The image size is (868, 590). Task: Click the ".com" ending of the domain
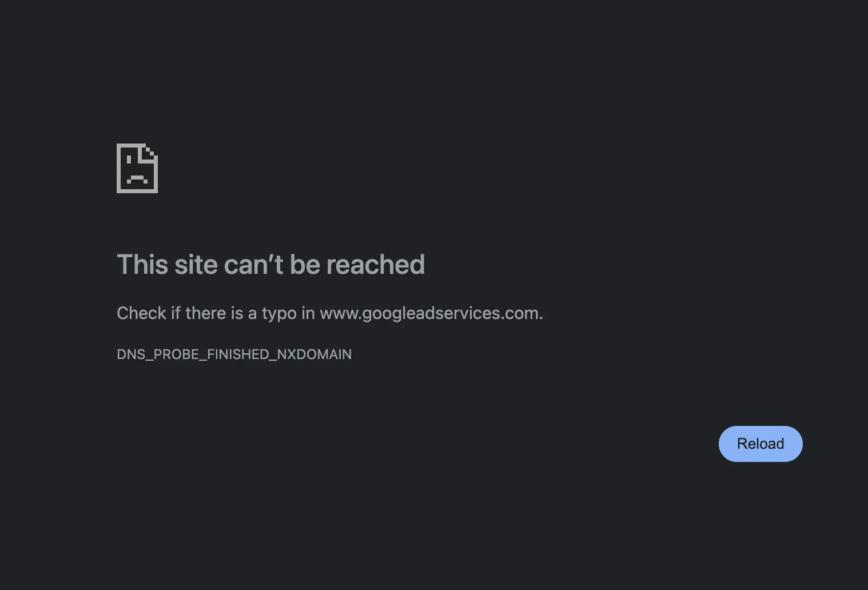[x=520, y=313]
